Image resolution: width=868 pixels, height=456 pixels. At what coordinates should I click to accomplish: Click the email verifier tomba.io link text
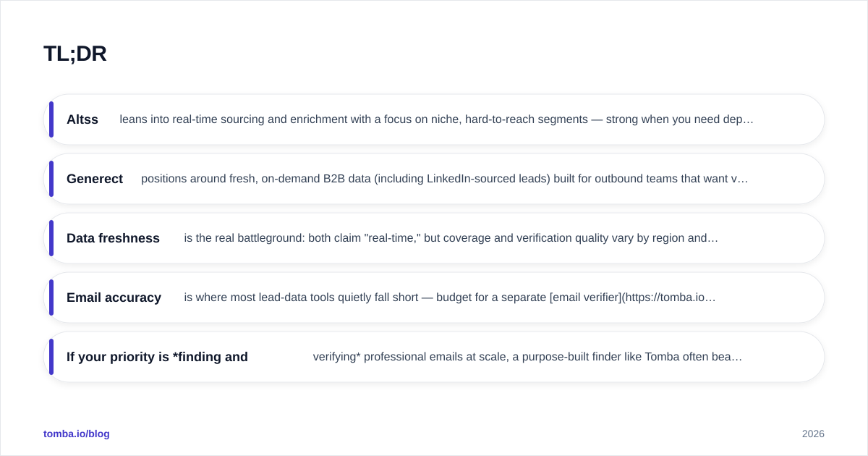633,297
